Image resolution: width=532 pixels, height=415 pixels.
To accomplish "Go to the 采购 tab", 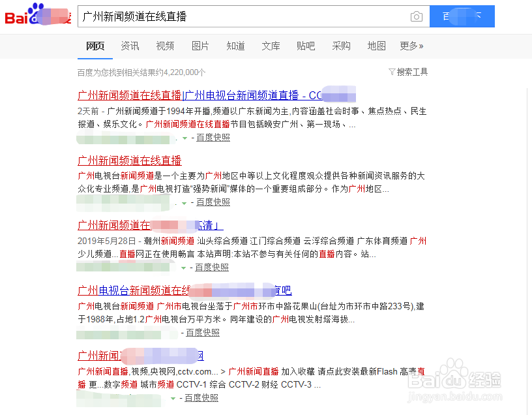I will pyautogui.click(x=341, y=46).
